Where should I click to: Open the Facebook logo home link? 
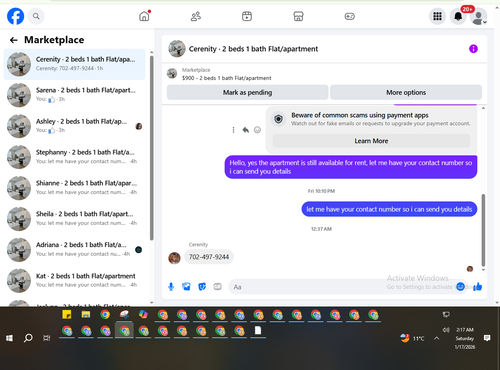16,16
